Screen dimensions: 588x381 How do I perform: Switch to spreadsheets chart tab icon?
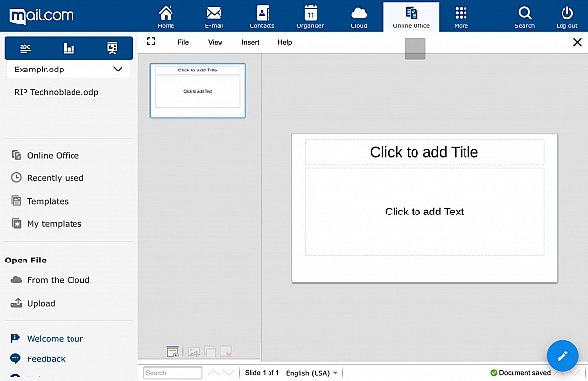[69, 48]
